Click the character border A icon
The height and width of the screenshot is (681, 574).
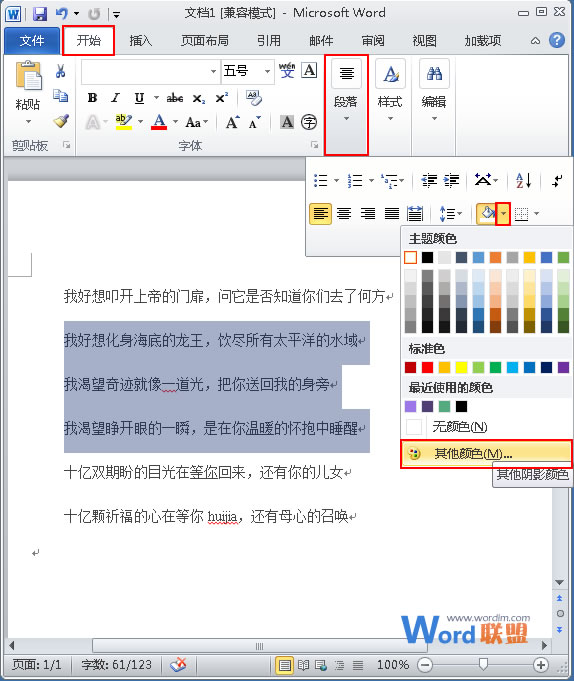coord(309,70)
